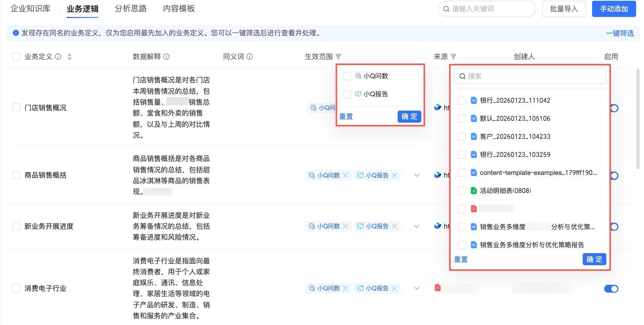The height and width of the screenshot is (325, 644).
Task: Click the source icon in 门店销售概况 row
Action: point(437,108)
